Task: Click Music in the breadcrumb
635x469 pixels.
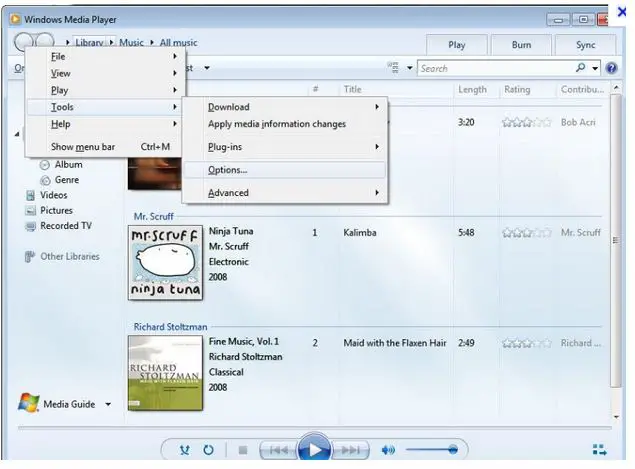Action: click(131, 43)
